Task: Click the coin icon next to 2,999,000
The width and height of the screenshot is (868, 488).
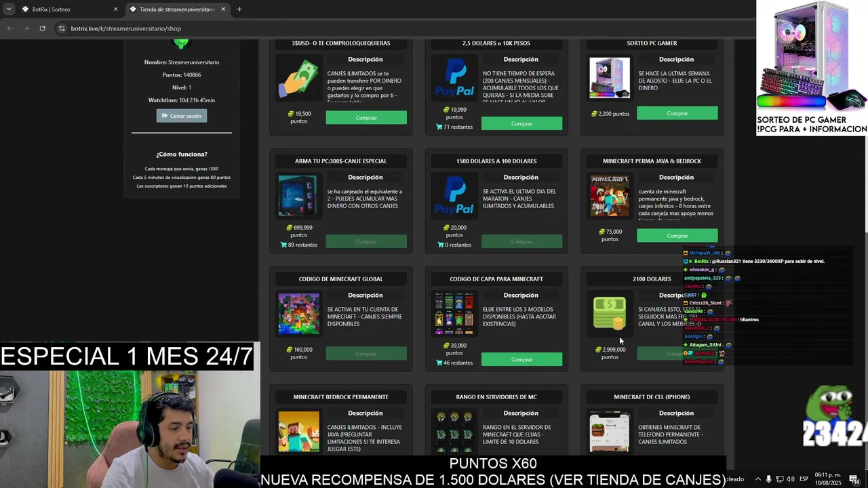Action: (598, 350)
